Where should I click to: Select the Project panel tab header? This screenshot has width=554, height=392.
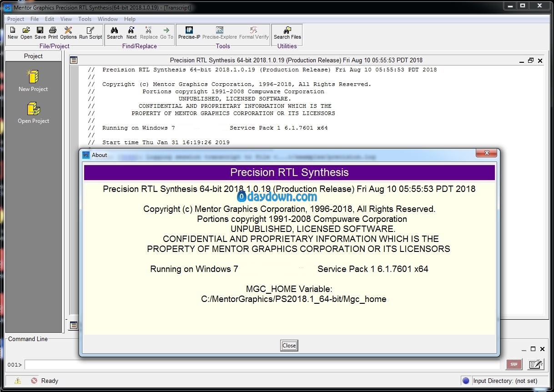pyautogui.click(x=34, y=56)
